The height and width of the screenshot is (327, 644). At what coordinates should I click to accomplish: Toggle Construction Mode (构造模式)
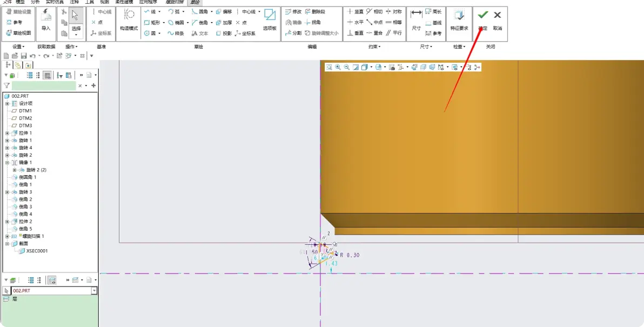129,20
